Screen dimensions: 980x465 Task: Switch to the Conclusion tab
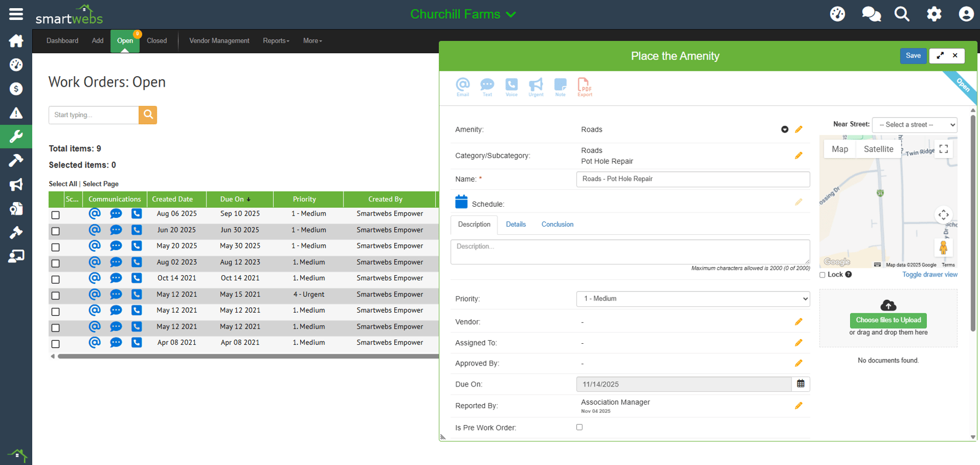coord(557,224)
